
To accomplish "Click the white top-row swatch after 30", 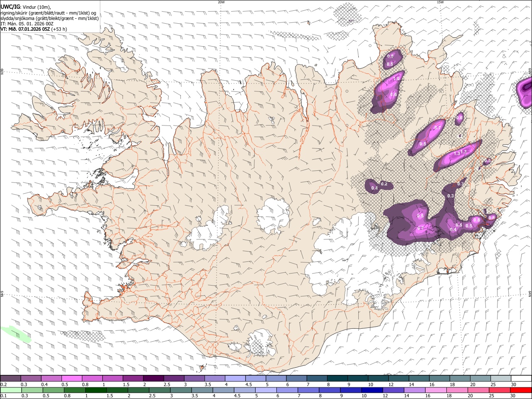I will 521,379.
